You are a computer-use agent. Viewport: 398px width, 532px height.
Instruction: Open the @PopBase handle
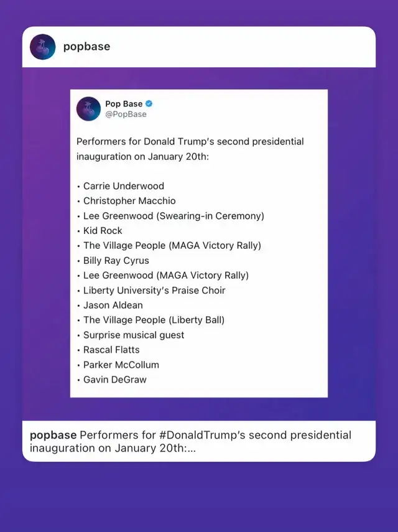tap(126, 114)
